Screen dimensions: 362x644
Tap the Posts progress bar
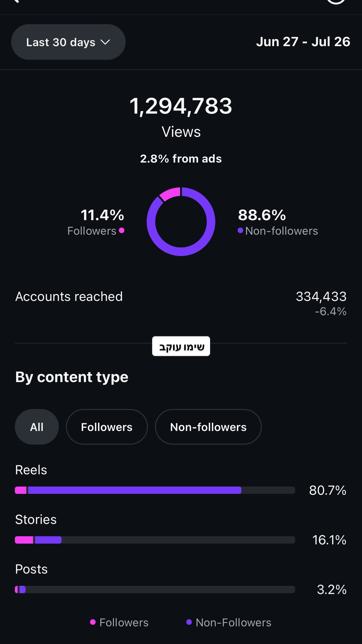[155, 590]
